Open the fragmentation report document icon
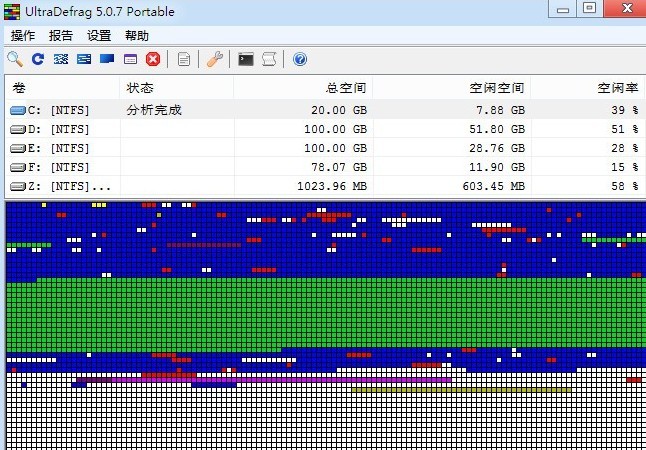 tap(184, 59)
